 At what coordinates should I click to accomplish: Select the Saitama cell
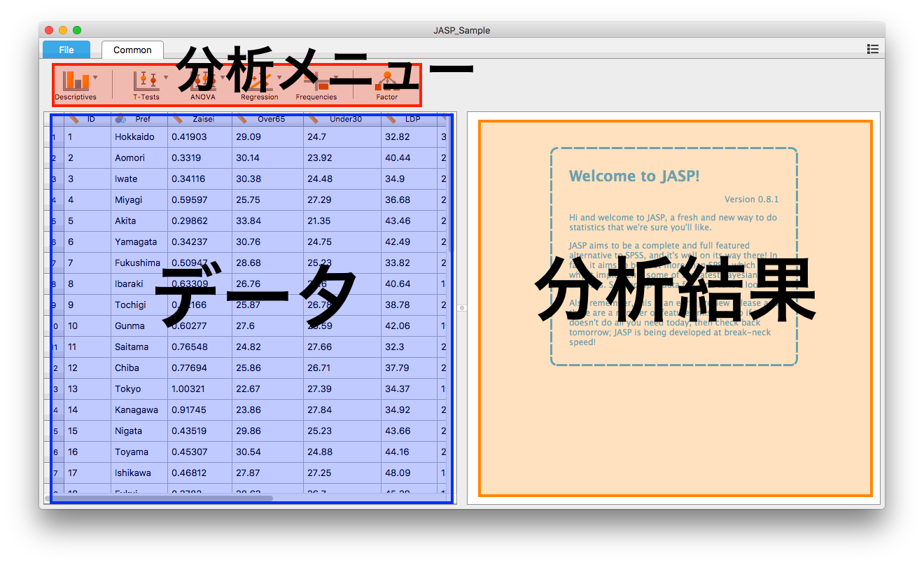point(139,347)
